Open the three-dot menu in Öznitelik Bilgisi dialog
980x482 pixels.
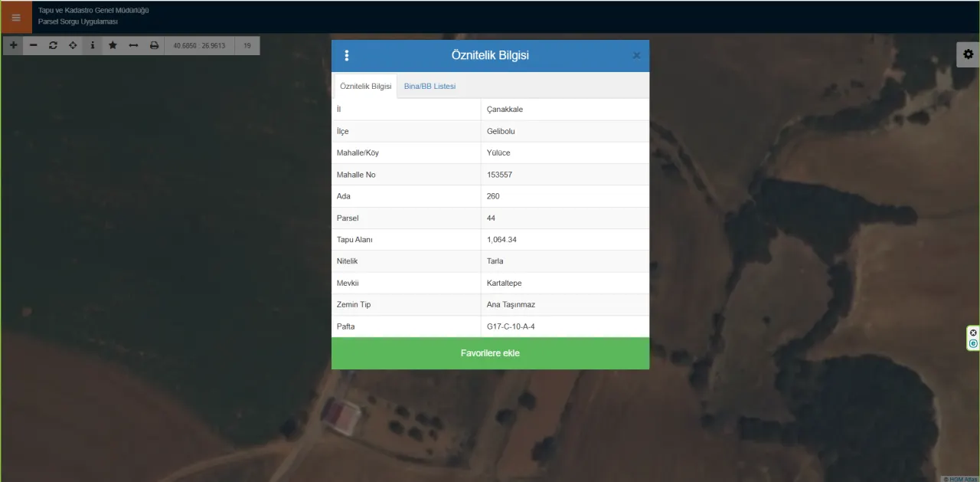(x=347, y=55)
